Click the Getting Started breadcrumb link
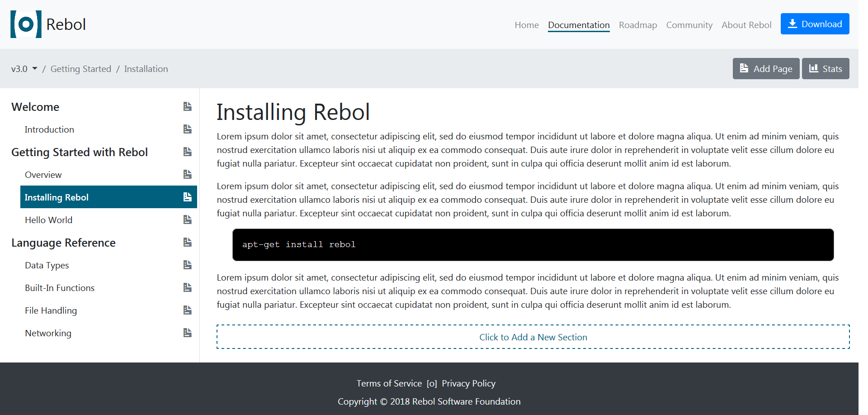 (81, 69)
